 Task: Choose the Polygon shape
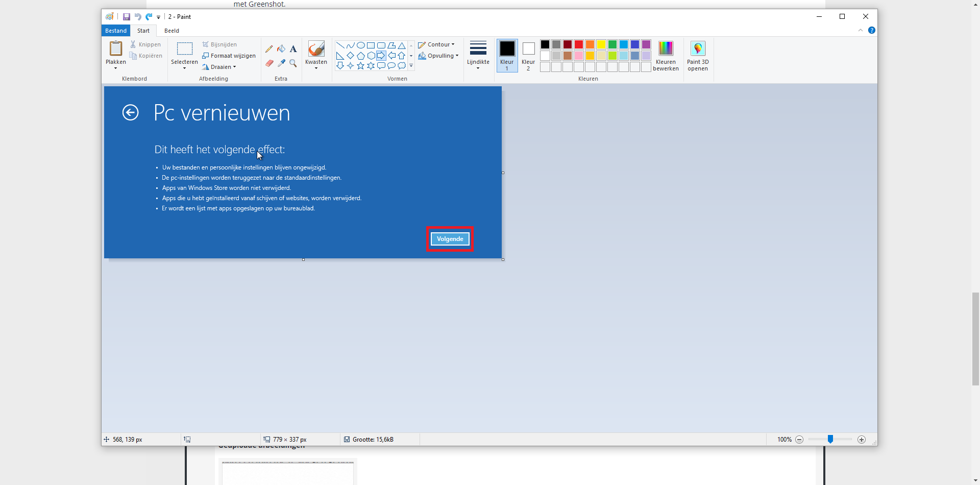click(391, 45)
